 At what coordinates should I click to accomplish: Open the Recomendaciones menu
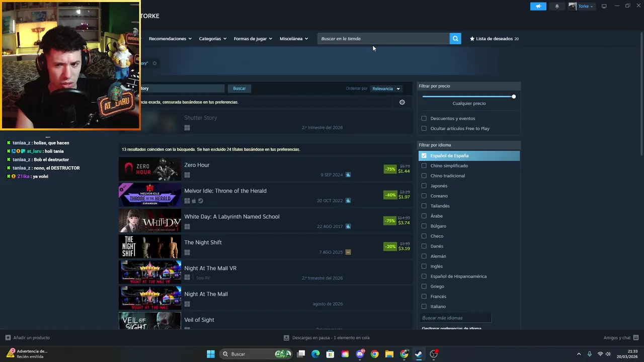point(170,39)
